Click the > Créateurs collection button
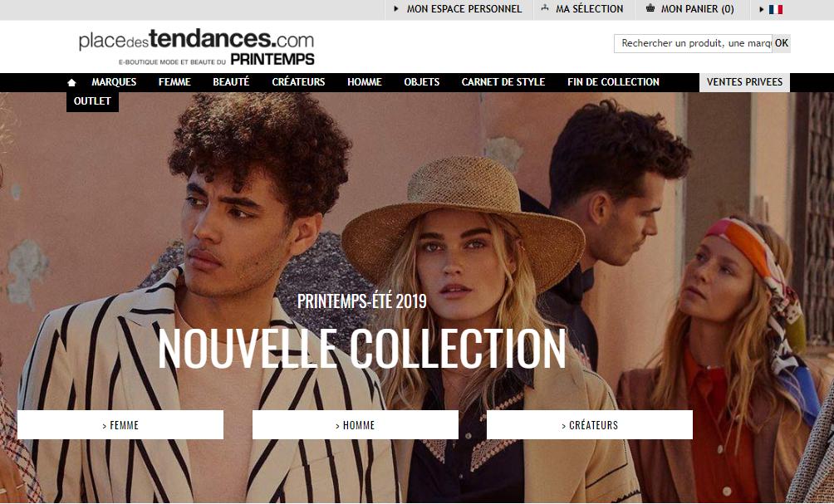The width and height of the screenshot is (834, 504). pyautogui.click(x=590, y=425)
